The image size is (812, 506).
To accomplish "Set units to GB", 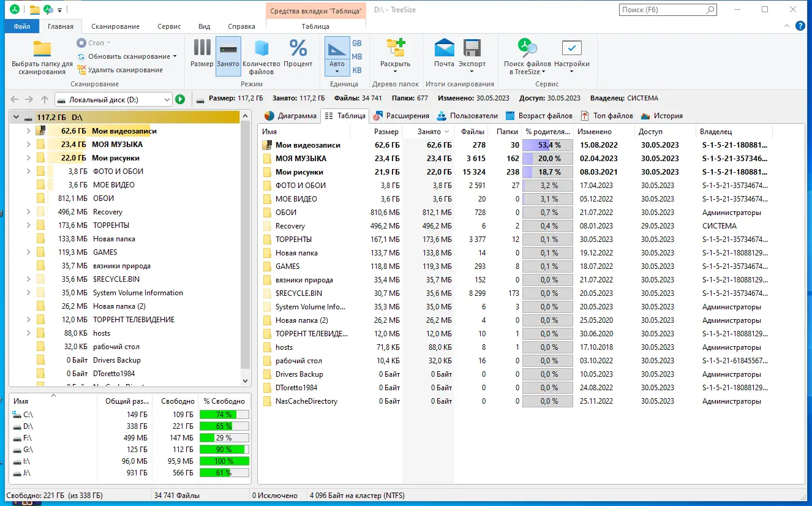I will [x=356, y=43].
